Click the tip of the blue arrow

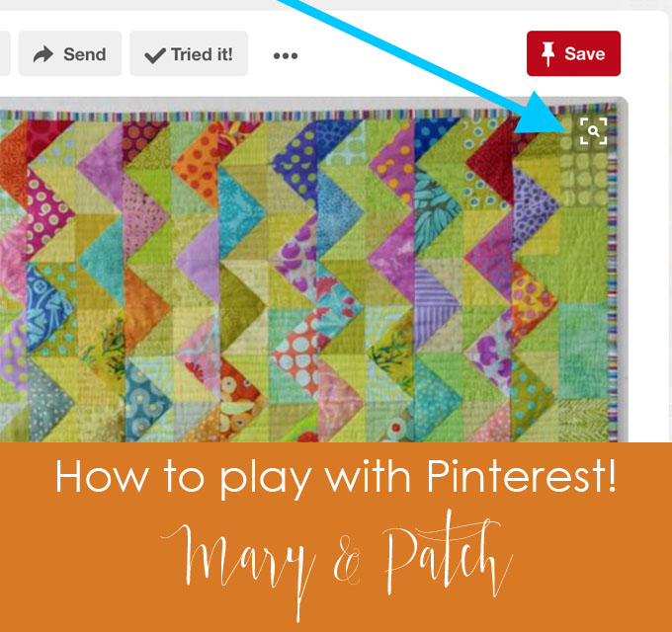tap(564, 126)
